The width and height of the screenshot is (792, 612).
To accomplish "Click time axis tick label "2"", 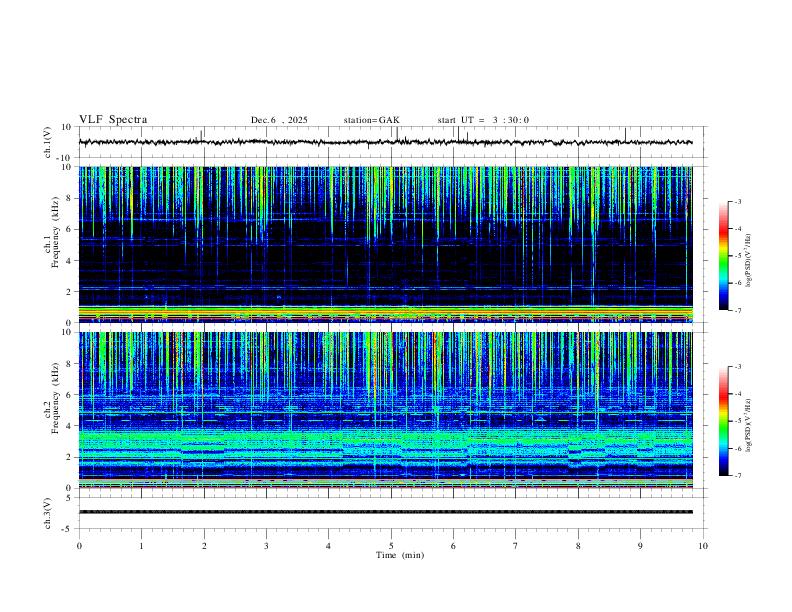I will (204, 546).
